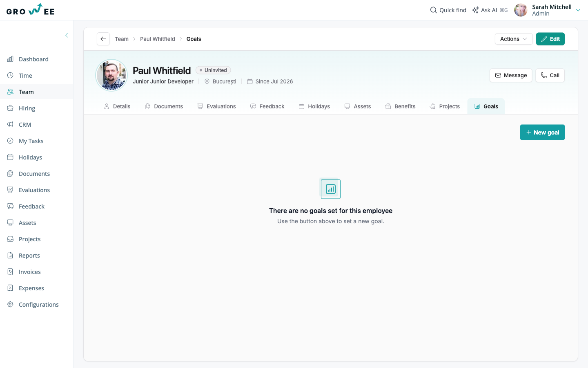Viewport: 588px width, 368px height.
Task: Click the New goal button
Action: 542,132
